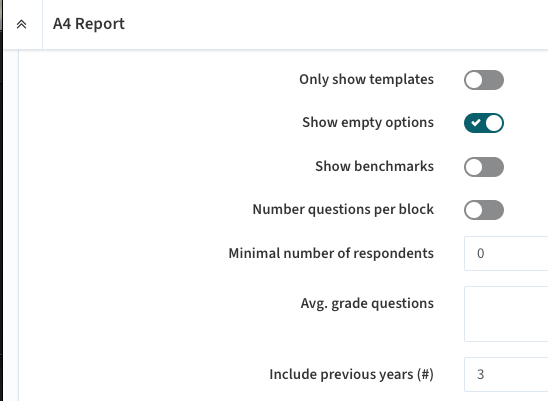Click the white knob of Only show templates switch
Viewport: 548px width, 401px height.
[x=474, y=80]
